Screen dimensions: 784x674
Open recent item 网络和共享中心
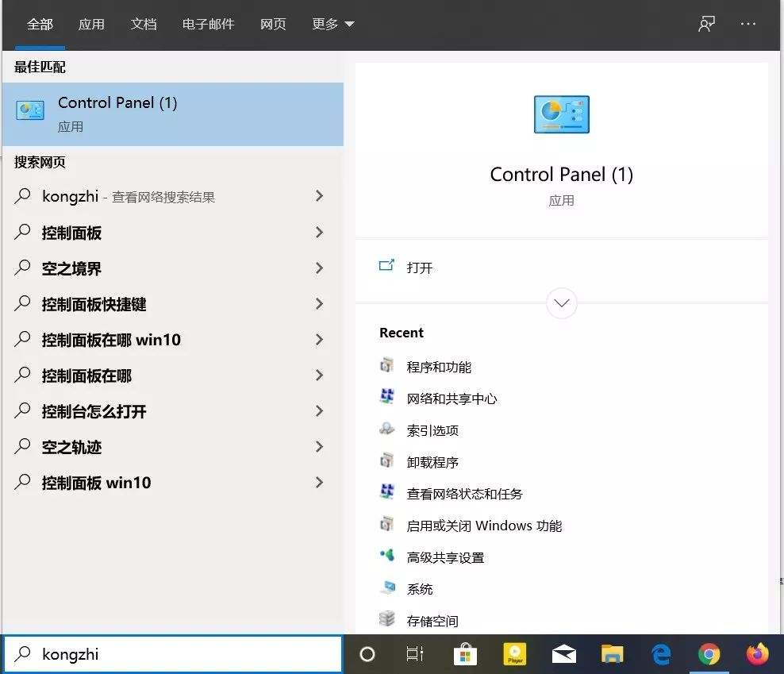(452, 399)
